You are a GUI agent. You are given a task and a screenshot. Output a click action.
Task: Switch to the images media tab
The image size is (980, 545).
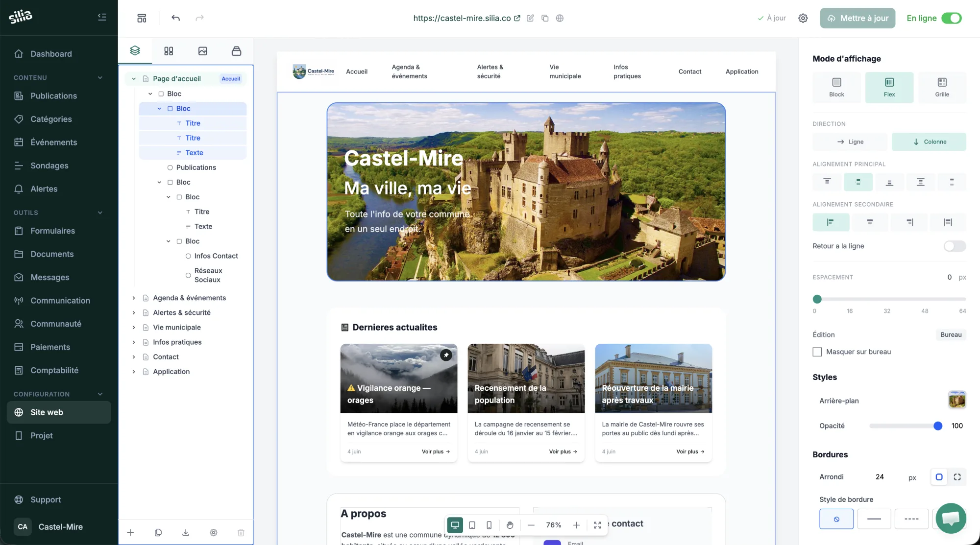coord(202,51)
